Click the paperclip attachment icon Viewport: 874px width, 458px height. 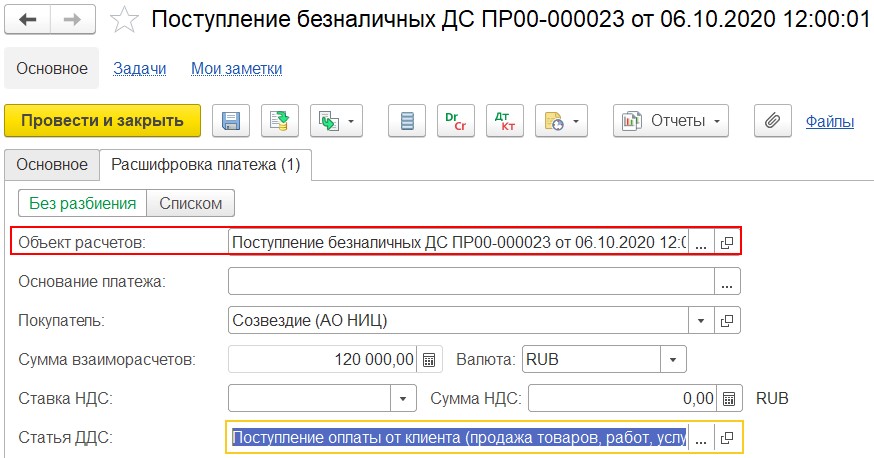coord(771,121)
